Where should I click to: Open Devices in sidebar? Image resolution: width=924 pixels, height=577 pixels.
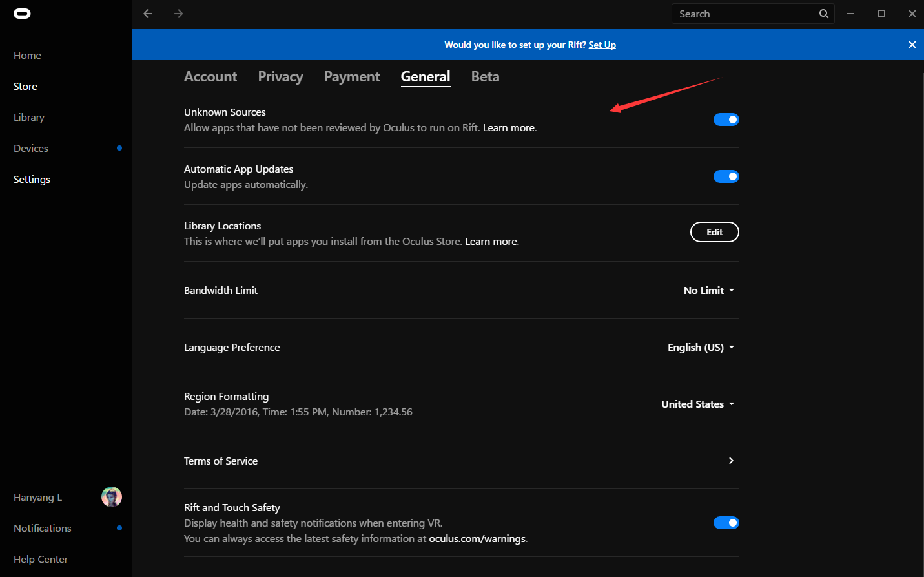[31, 149]
